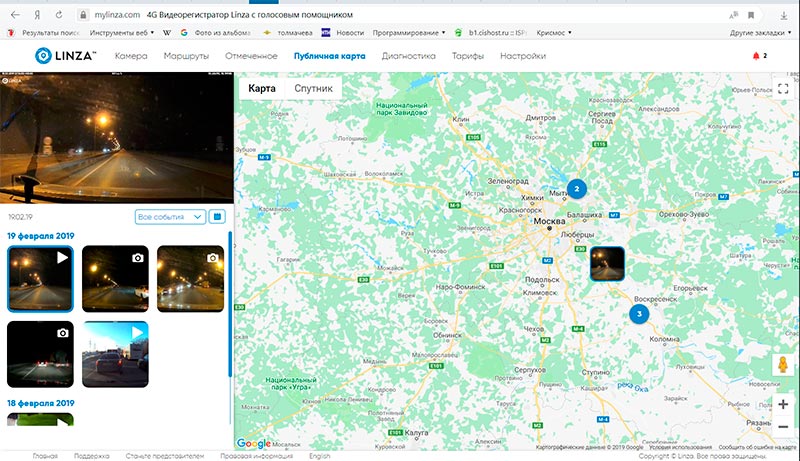
Task: Click the map cluster marker numbered 3
Action: click(x=638, y=314)
